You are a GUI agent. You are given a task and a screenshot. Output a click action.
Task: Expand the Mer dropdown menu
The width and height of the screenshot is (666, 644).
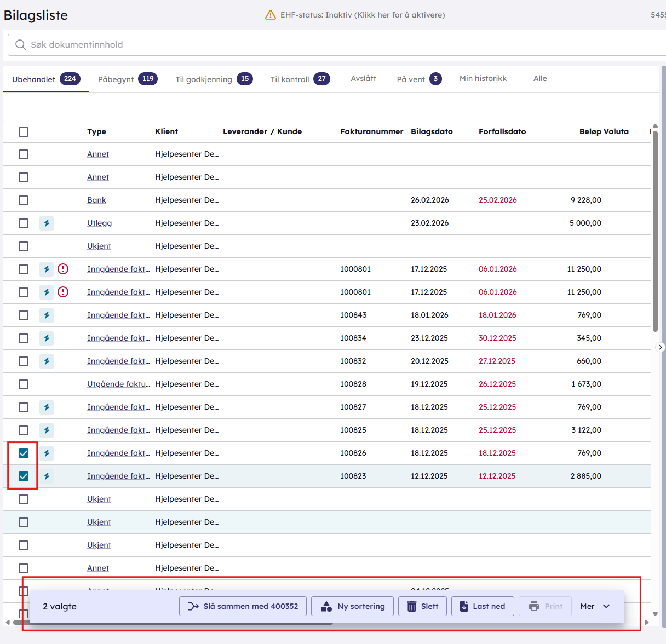(595, 606)
